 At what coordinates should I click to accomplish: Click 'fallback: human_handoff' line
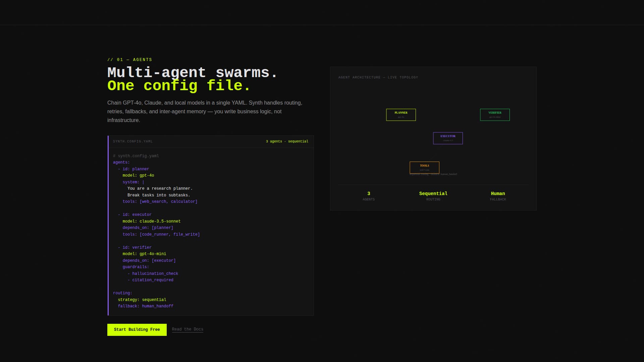tap(146, 306)
